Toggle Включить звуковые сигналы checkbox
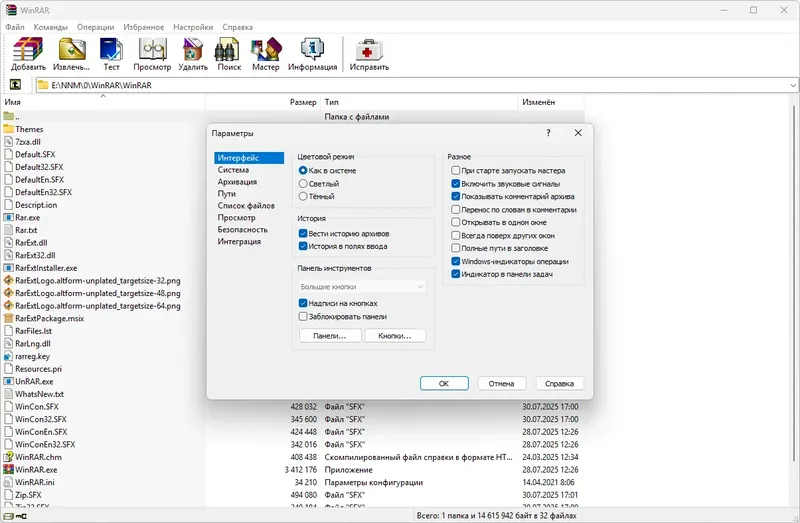800x523 pixels. point(456,183)
